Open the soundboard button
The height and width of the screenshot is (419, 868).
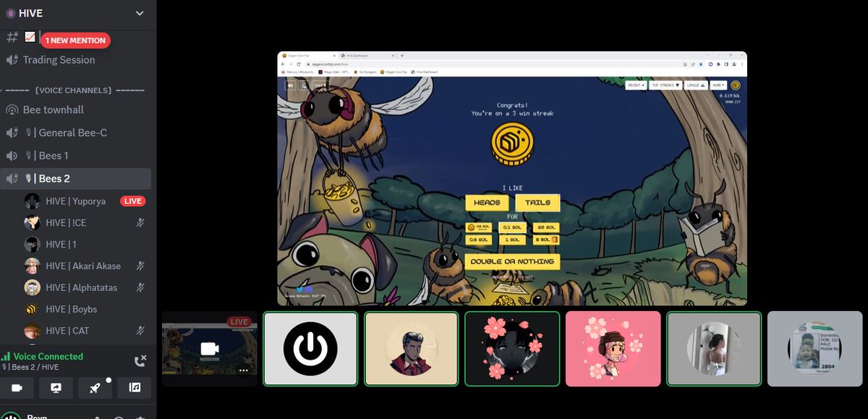tap(135, 388)
